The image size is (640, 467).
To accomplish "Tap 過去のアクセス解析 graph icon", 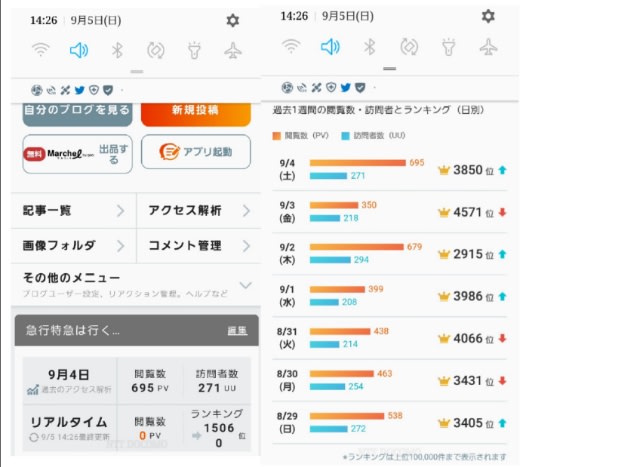I will click(x=33, y=390).
